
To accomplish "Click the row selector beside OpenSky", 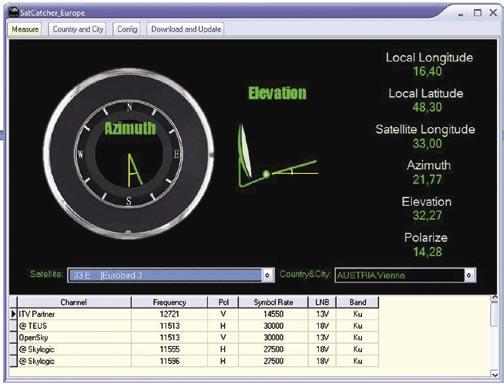I will click(x=13, y=337).
